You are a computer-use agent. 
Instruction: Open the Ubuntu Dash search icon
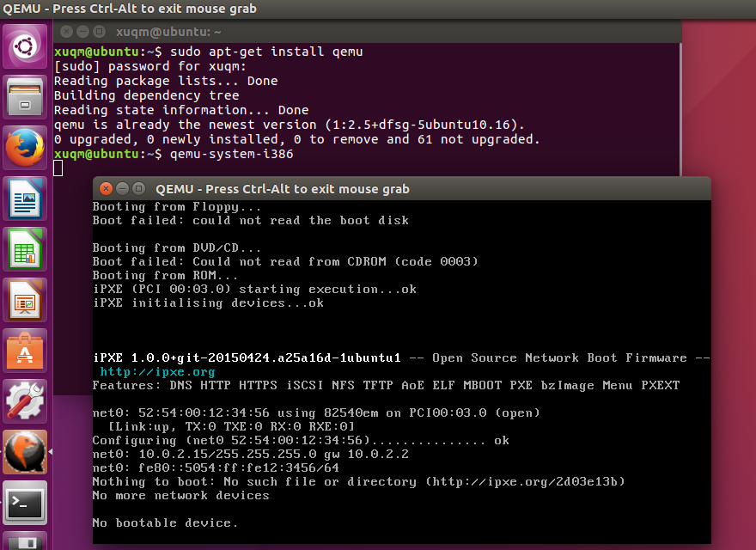[x=25, y=46]
